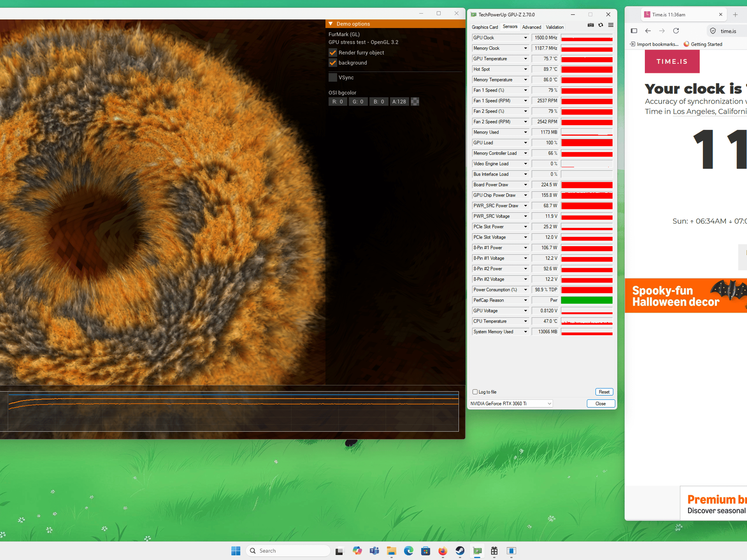Click the Reset button in GPU-Z
Image resolution: width=747 pixels, height=560 pixels.
(604, 392)
